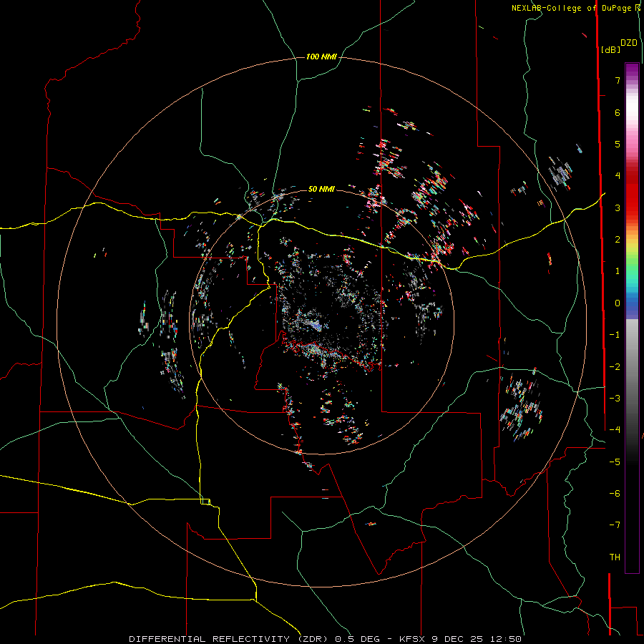The width and height of the screenshot is (644, 644).
Task: Click the color scale label 3
Action: 618,208
